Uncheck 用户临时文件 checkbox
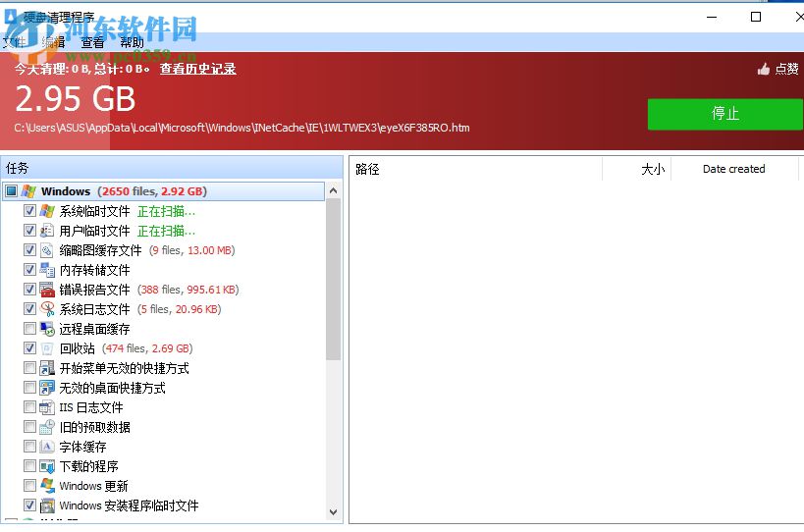Viewport: 804px width, 532px height. coord(29,231)
